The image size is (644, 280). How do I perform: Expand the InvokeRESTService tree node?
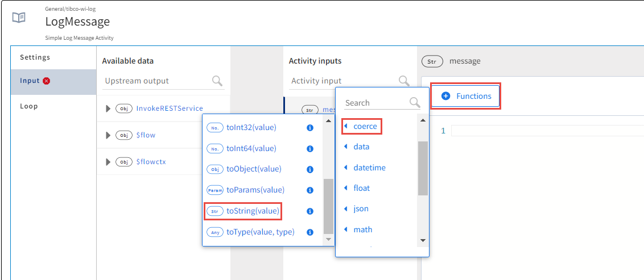(109, 108)
